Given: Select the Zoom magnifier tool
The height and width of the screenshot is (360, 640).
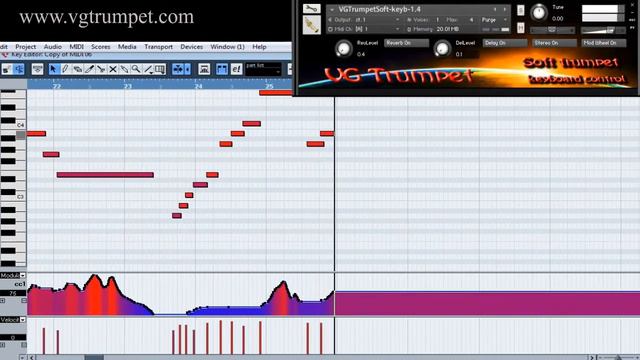Looking at the screenshot, I should 136,69.
